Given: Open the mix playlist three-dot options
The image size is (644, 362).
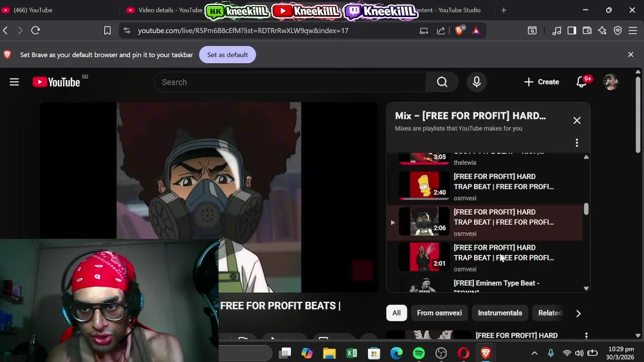Looking at the screenshot, I should tap(577, 143).
